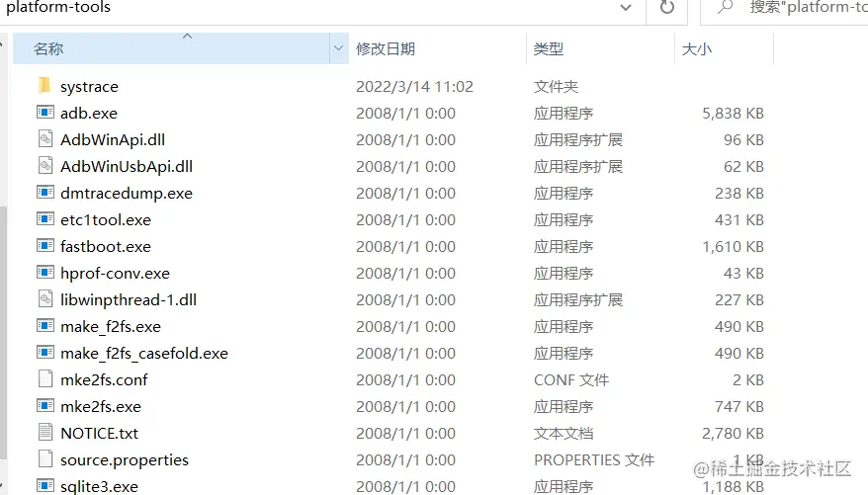Screen dimensions: 868x495
Task: Select the mke2fs.conf file name
Action: (x=104, y=379)
